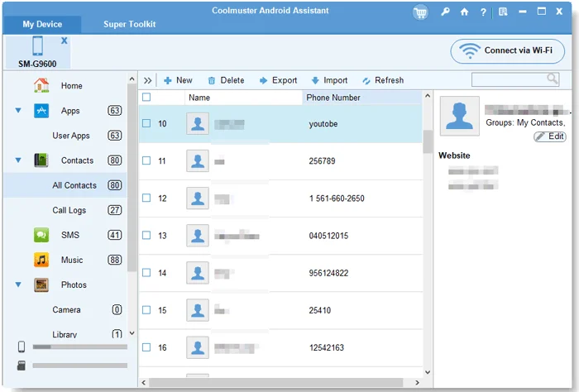Check the box for contact row 15
This screenshot has width=579, height=392.
click(146, 309)
